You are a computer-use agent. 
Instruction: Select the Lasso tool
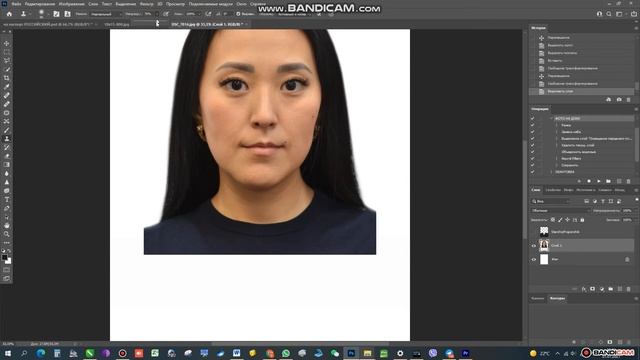(x=7, y=60)
